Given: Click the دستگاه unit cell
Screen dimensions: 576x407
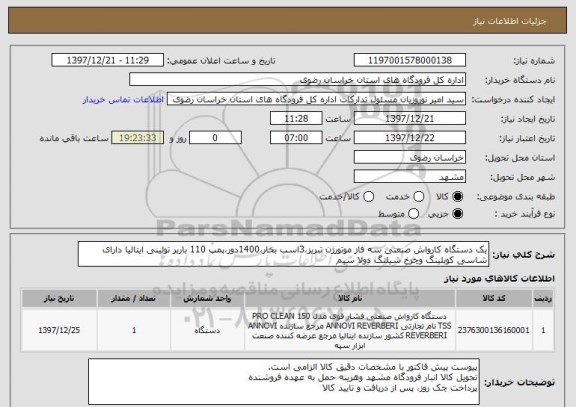Looking at the screenshot, I should point(207,330).
